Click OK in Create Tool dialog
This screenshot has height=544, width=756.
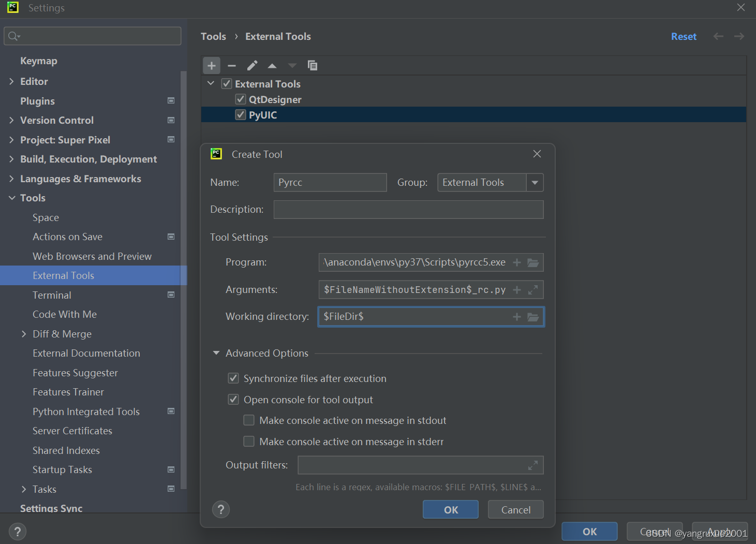pos(451,510)
